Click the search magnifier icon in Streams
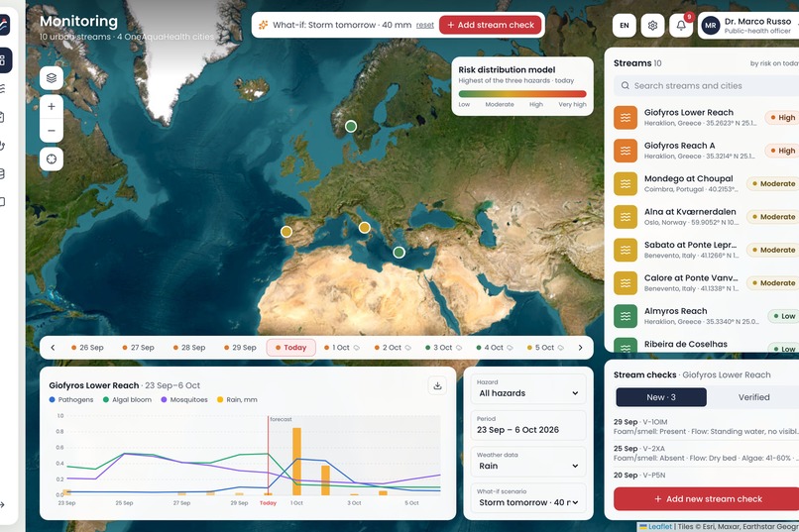799x532 pixels. pos(625,85)
